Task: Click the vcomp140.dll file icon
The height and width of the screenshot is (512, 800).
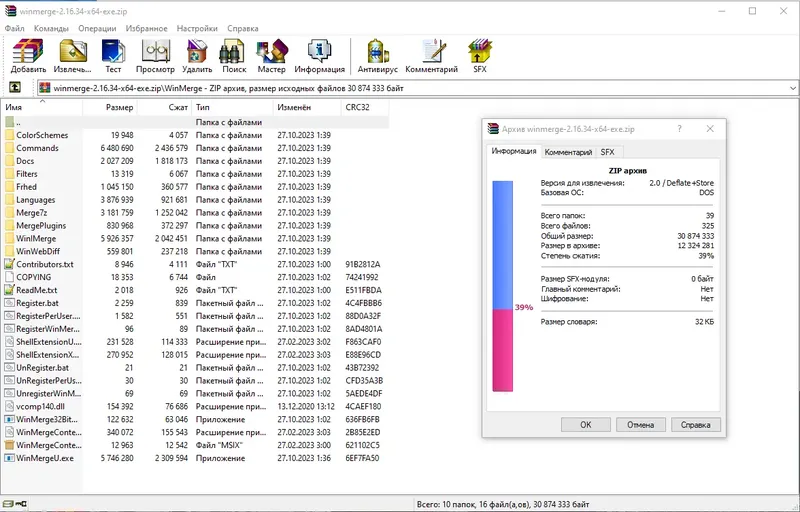Action: coord(9,406)
